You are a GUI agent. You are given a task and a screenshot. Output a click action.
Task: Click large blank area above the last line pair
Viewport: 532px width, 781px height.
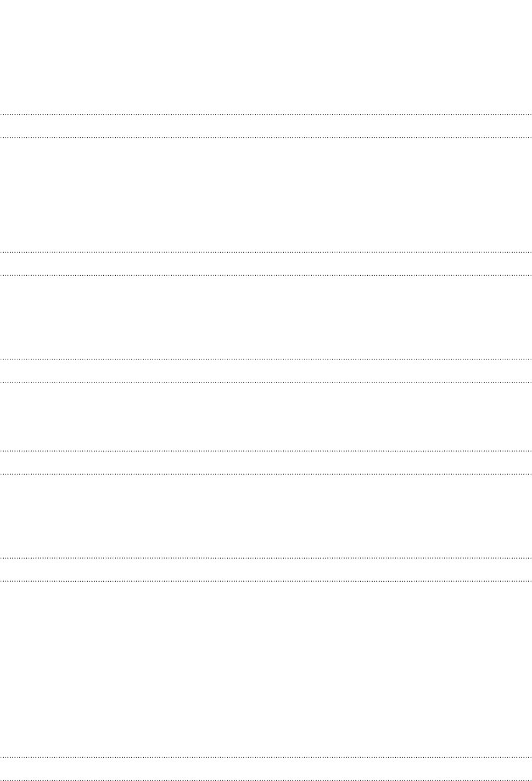[x=266, y=670]
